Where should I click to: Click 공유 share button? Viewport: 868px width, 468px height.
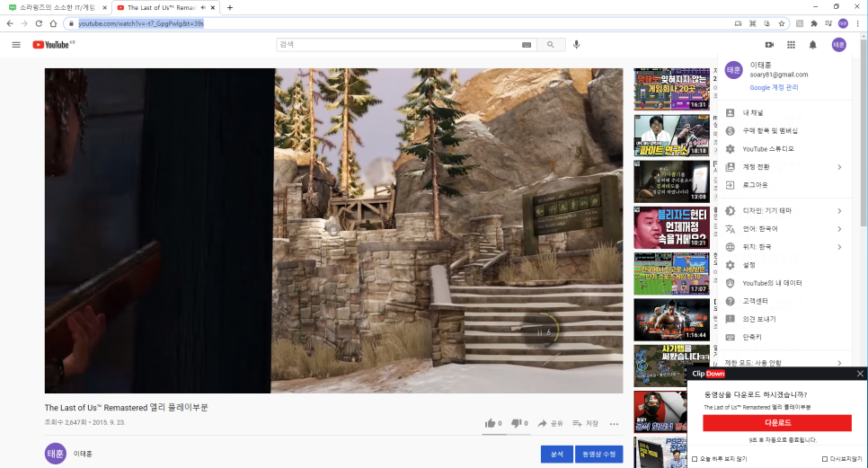pos(550,423)
